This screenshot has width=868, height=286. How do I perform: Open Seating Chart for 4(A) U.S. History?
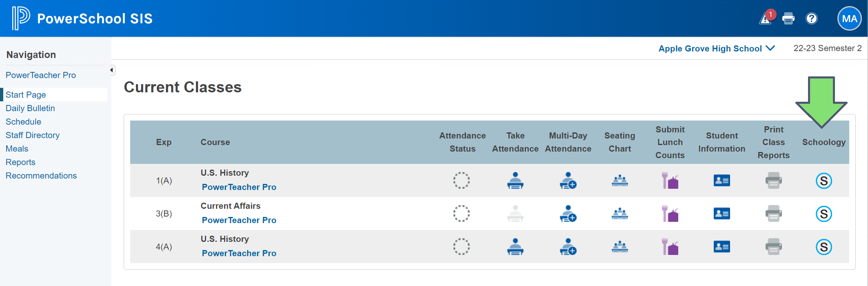pos(619,247)
